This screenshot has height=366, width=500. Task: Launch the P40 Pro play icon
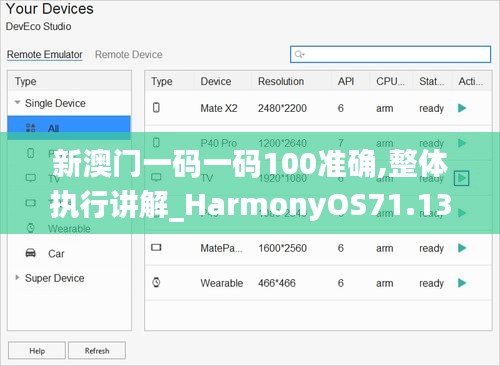point(462,143)
